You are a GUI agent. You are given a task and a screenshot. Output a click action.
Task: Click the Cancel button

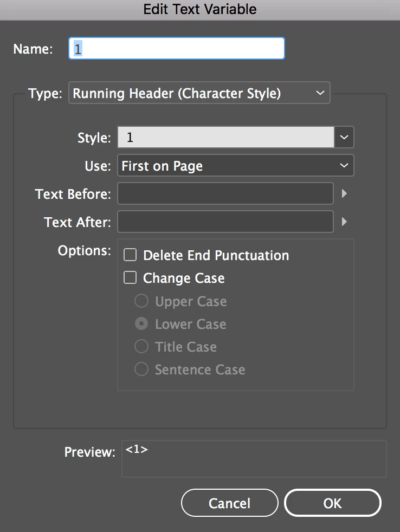(x=229, y=503)
